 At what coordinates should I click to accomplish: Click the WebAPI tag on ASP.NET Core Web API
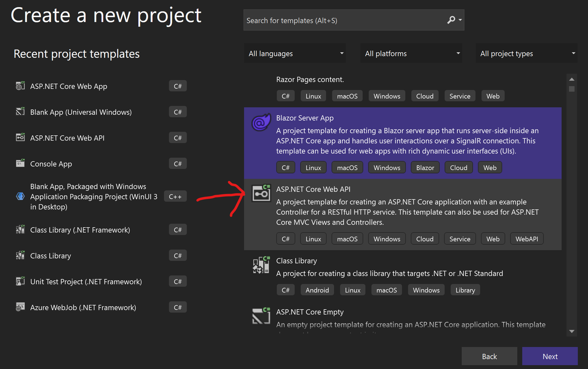(x=527, y=239)
